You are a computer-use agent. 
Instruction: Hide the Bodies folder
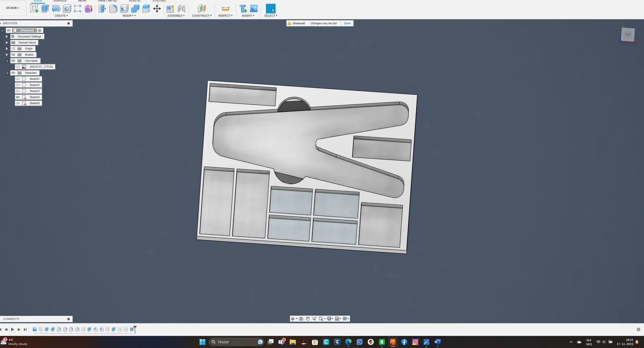tap(13, 55)
